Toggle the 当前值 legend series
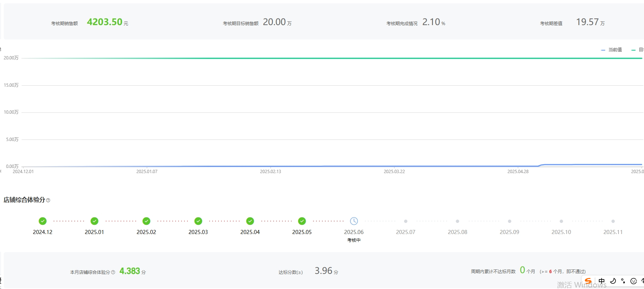This screenshot has width=644, height=289. (612, 50)
